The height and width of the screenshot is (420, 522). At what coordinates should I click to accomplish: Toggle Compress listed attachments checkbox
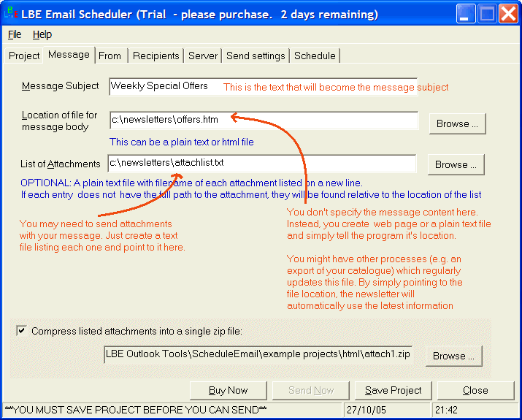(x=22, y=331)
